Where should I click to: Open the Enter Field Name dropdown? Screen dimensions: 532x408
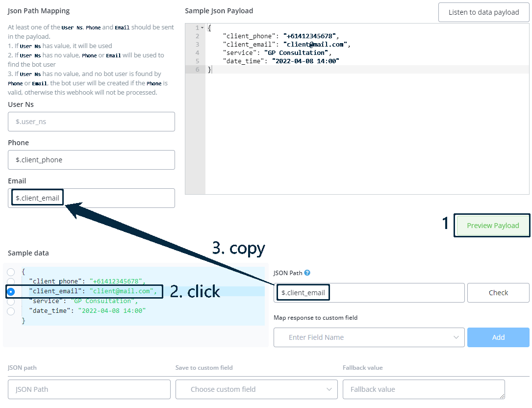[369, 337]
